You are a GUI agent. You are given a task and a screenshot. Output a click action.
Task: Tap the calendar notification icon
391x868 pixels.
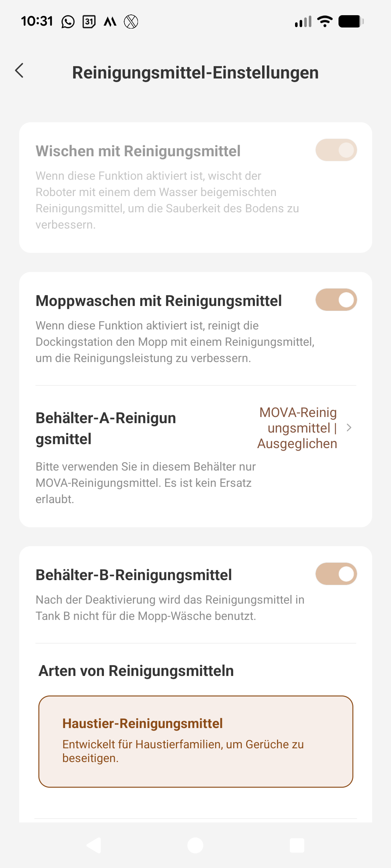pos(89,22)
